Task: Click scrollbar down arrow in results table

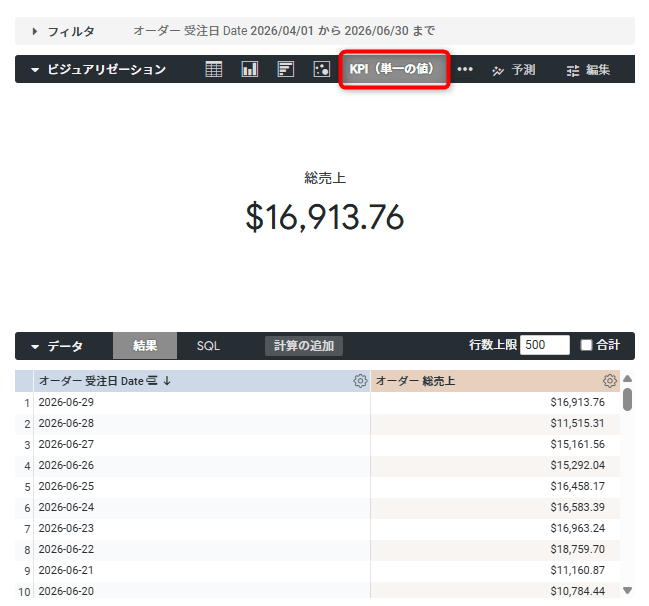Action: coord(627,590)
